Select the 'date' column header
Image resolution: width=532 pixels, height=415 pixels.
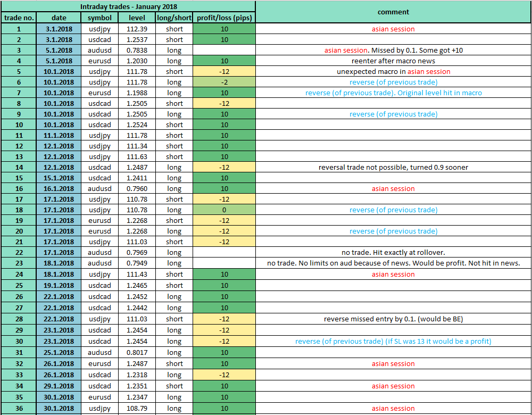coord(59,18)
